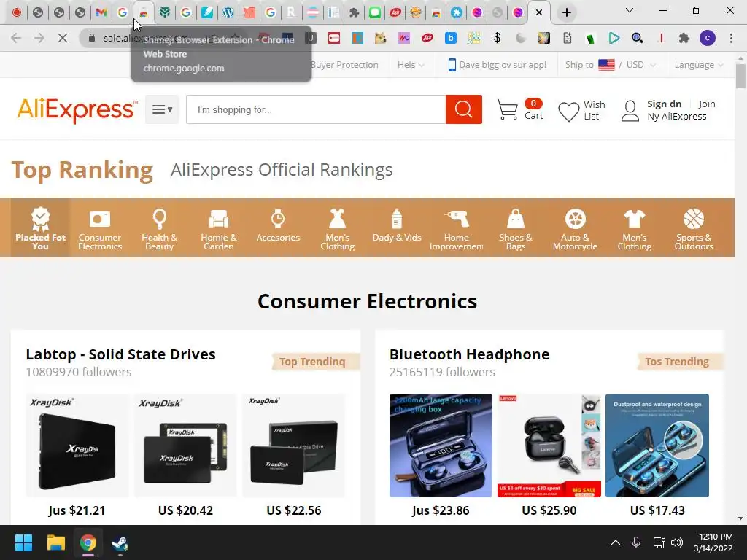This screenshot has height=560, width=747.
Task: Open the Windows Start menu
Action: [x=23, y=542]
